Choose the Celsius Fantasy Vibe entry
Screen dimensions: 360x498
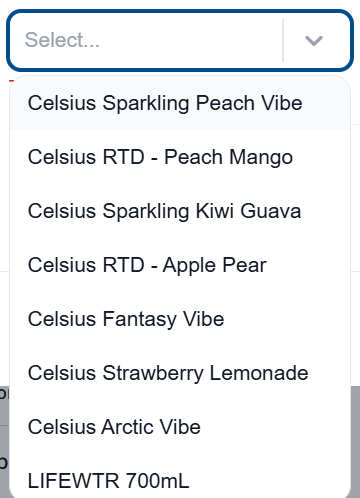pos(180,319)
